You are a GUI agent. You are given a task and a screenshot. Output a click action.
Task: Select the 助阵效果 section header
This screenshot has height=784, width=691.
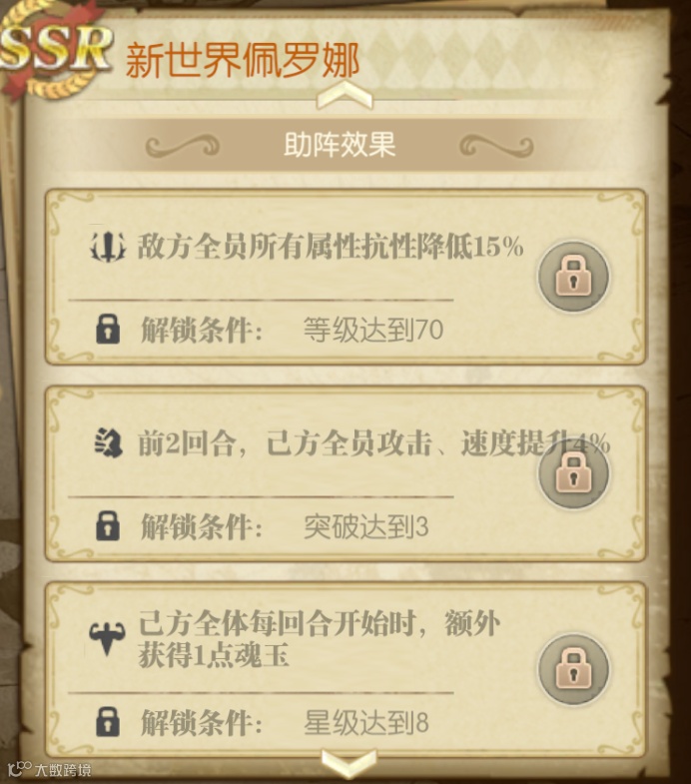click(340, 145)
